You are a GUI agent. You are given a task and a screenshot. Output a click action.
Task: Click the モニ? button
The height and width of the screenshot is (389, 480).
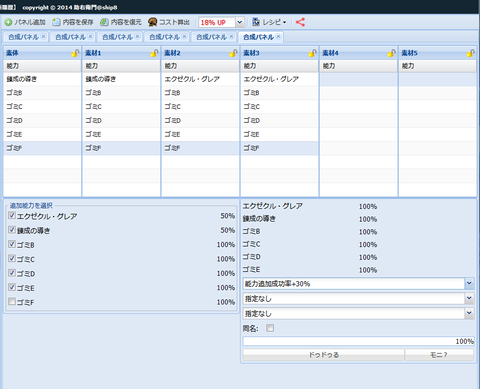[x=439, y=355]
